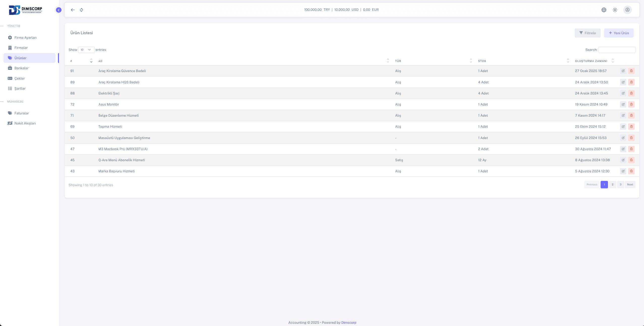Edit the Asus Monitör product row
Viewport: 644px width, 326px height.
[x=623, y=104]
